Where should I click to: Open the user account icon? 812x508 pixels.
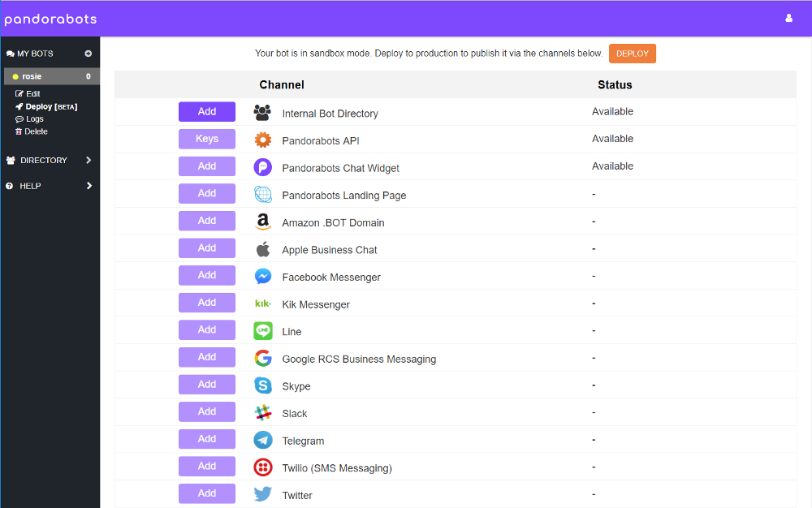[788, 18]
